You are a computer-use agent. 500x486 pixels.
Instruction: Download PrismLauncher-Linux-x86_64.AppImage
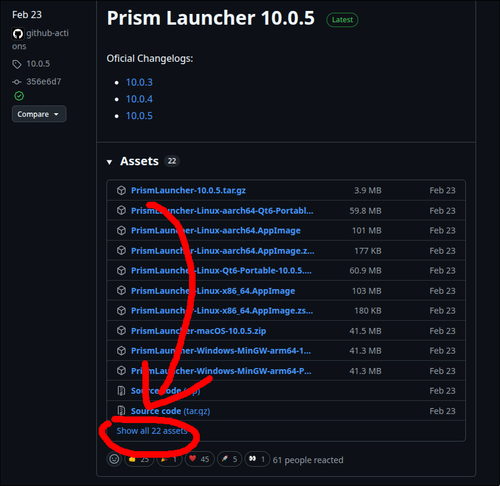213,291
